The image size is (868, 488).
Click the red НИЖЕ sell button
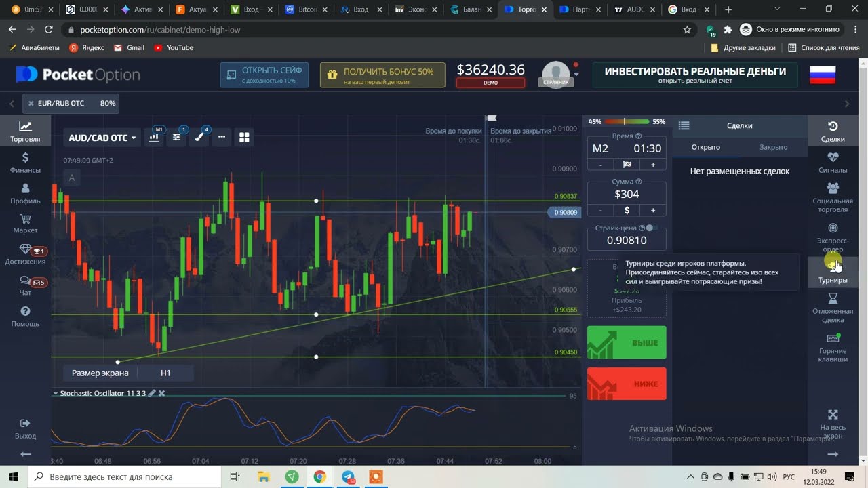coord(627,384)
